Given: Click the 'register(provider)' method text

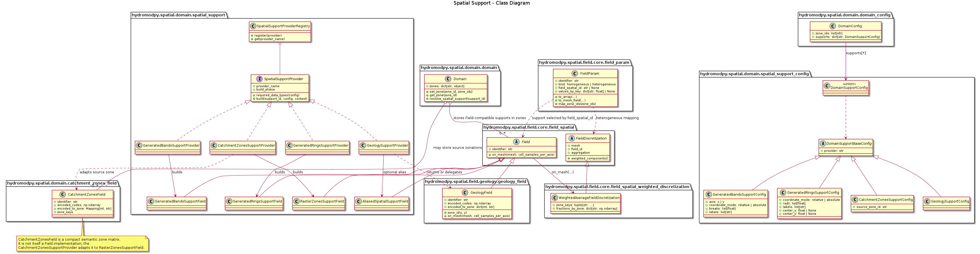Looking at the screenshot, I should tap(268, 35).
